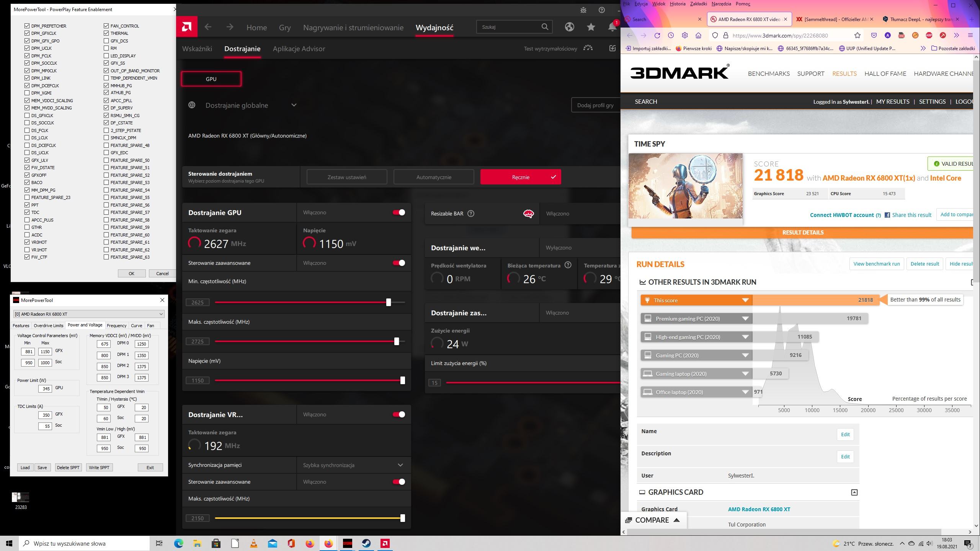Click Power Limit GPU input field
The width and height of the screenshot is (980, 551).
pyautogui.click(x=45, y=389)
